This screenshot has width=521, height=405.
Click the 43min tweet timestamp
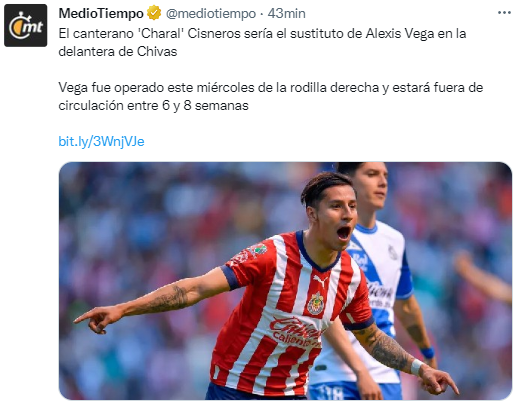[286, 14]
